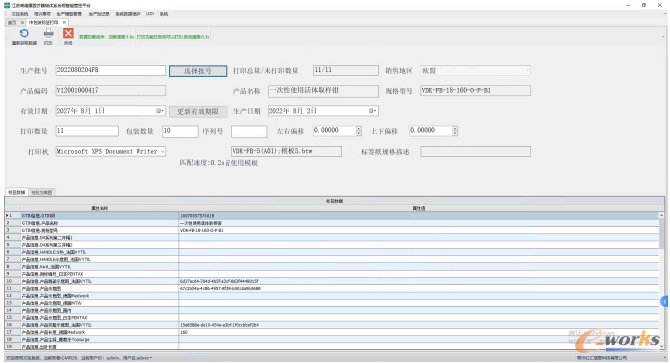Select the row 15 attribute ending with PENTAX

pos(54,318)
